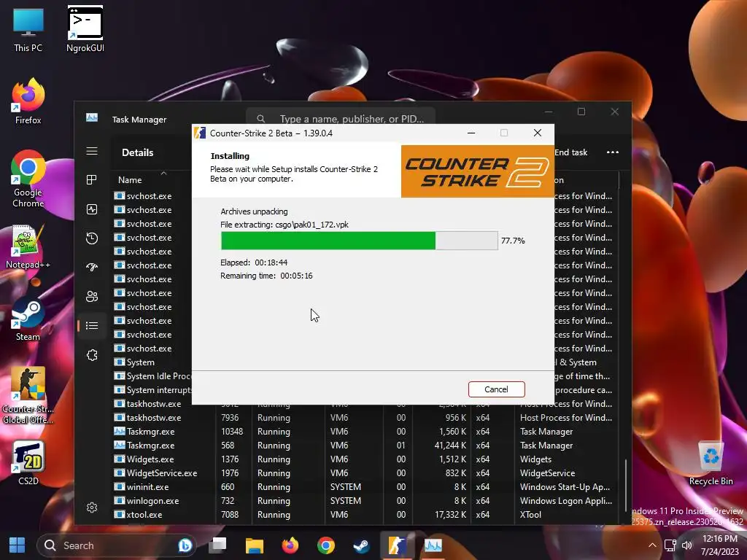Image resolution: width=747 pixels, height=560 pixels.
Task: Click the installation progress bar
Action: click(x=359, y=241)
